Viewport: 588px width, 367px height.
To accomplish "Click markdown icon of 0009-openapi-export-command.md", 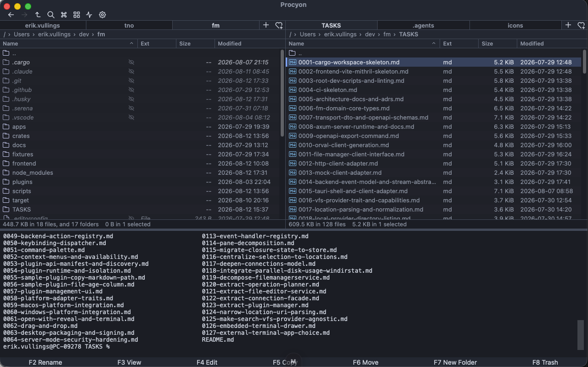I will click(292, 136).
